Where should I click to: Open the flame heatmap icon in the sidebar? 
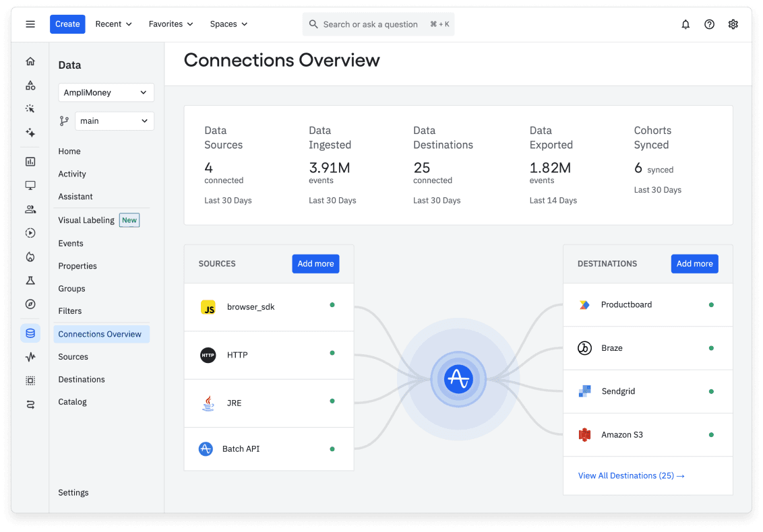[30, 256]
